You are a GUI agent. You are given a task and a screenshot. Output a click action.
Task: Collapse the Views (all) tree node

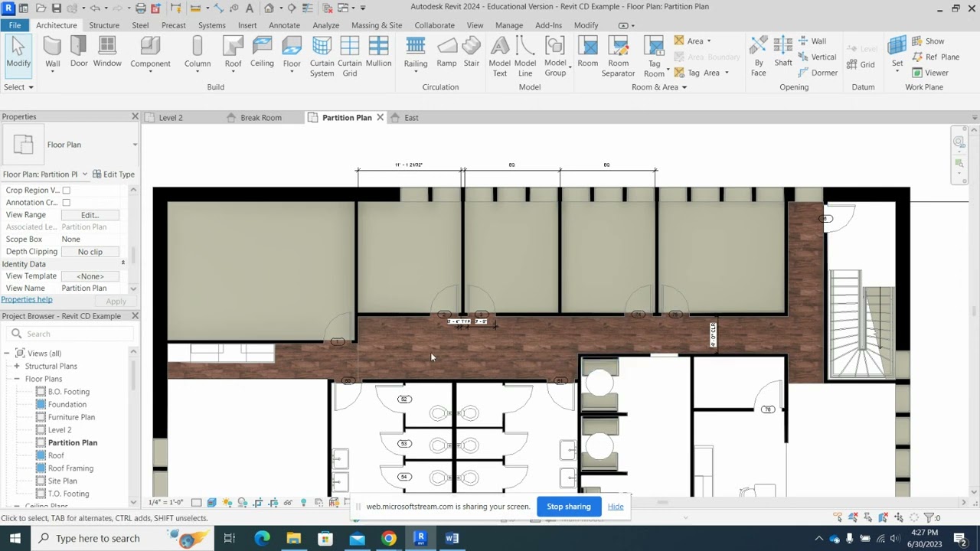[7, 354]
